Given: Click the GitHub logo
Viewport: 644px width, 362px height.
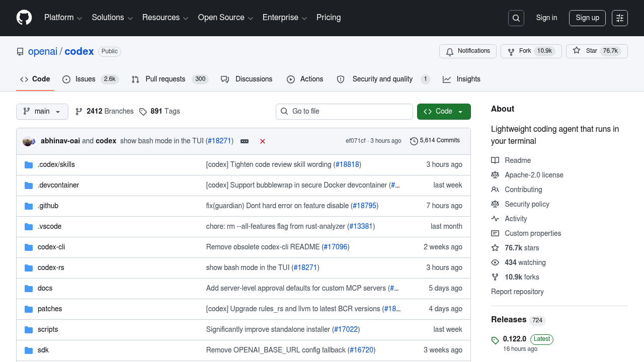Looking at the screenshot, I should coord(24,18).
